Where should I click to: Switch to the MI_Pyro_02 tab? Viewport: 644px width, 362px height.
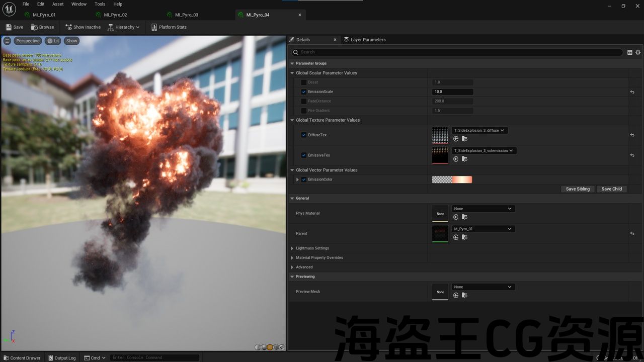(115, 15)
